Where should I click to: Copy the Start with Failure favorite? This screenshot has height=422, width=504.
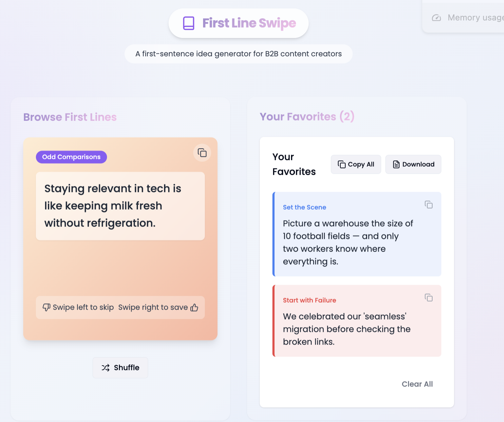[428, 298]
